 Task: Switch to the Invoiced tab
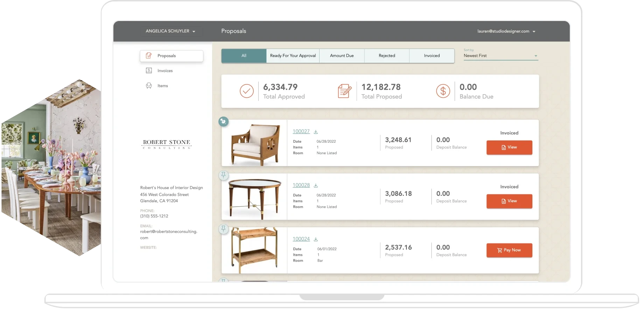point(432,56)
